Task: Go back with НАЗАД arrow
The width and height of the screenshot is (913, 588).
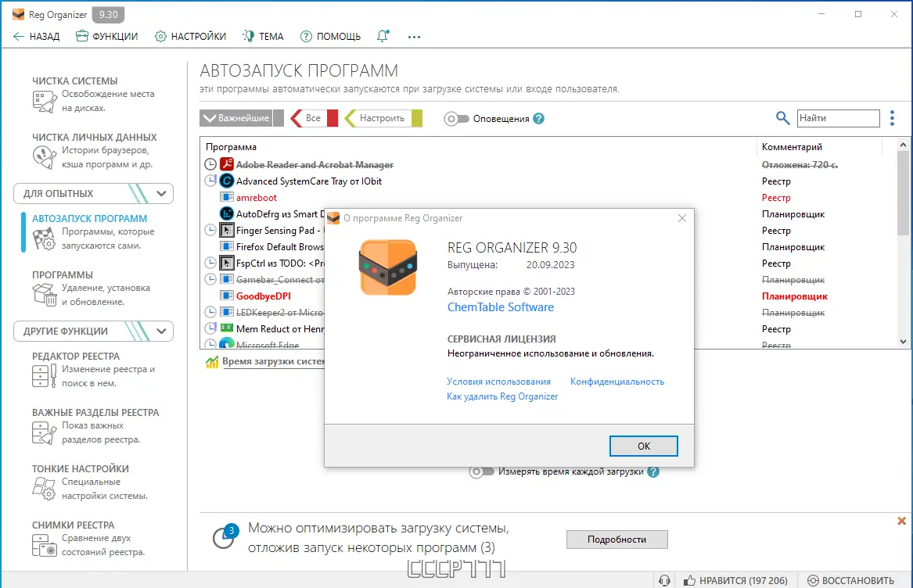Action: click(36, 36)
